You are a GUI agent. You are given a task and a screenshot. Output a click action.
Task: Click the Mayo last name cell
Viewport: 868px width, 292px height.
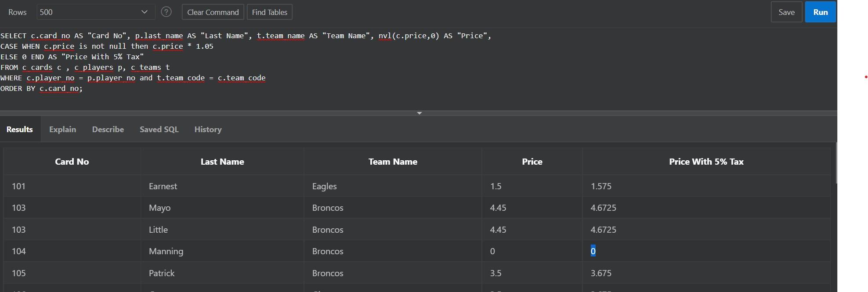click(222, 207)
